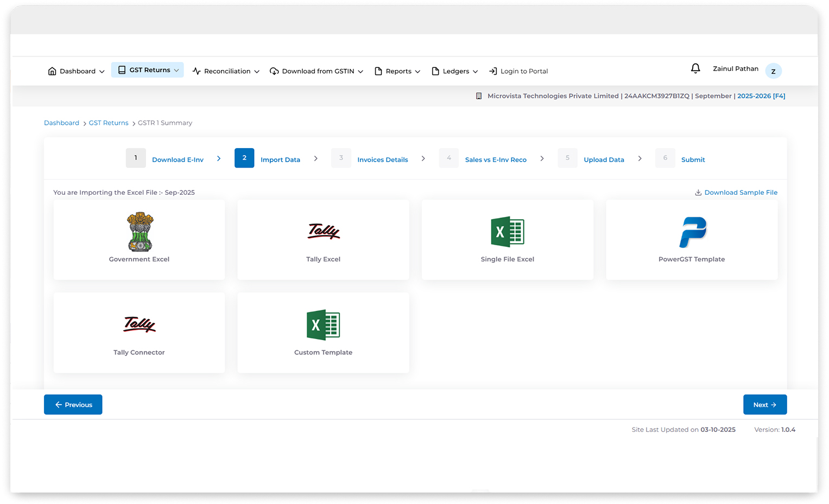Open the Reconciliation dropdown menu
Viewport: 829px width, 504px height.
(226, 71)
